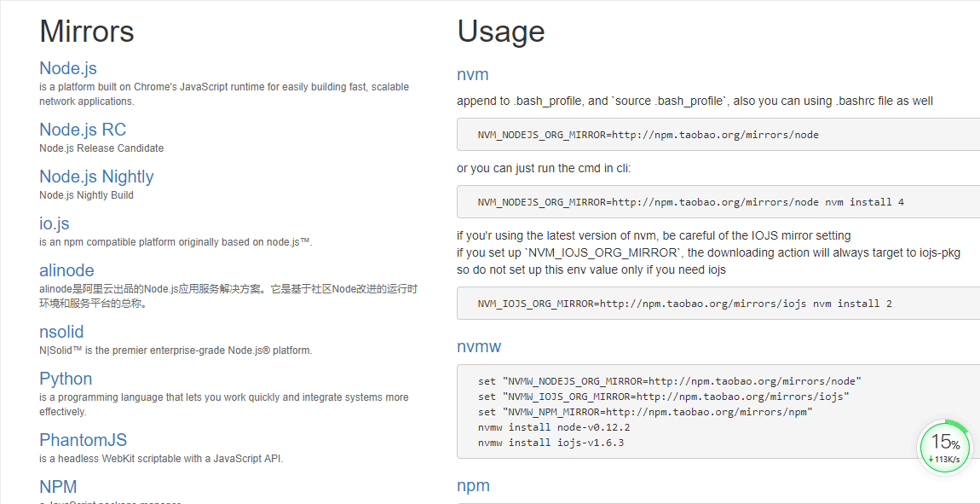980x504 pixels.
Task: Click the npm usage heading link
Action: click(x=473, y=486)
